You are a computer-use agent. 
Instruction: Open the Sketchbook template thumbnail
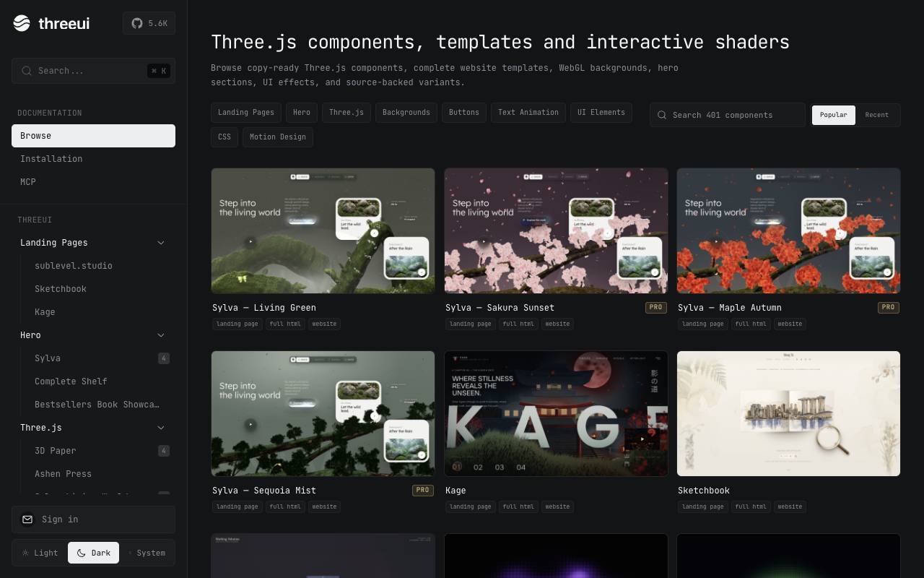789,414
